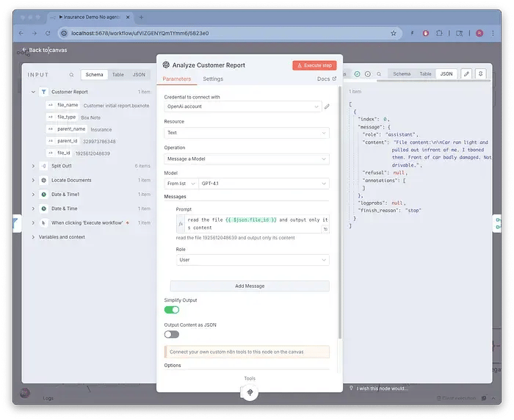The height and width of the screenshot is (420, 514).
Task: Click the green success check icon in output
Action: [x=358, y=74]
